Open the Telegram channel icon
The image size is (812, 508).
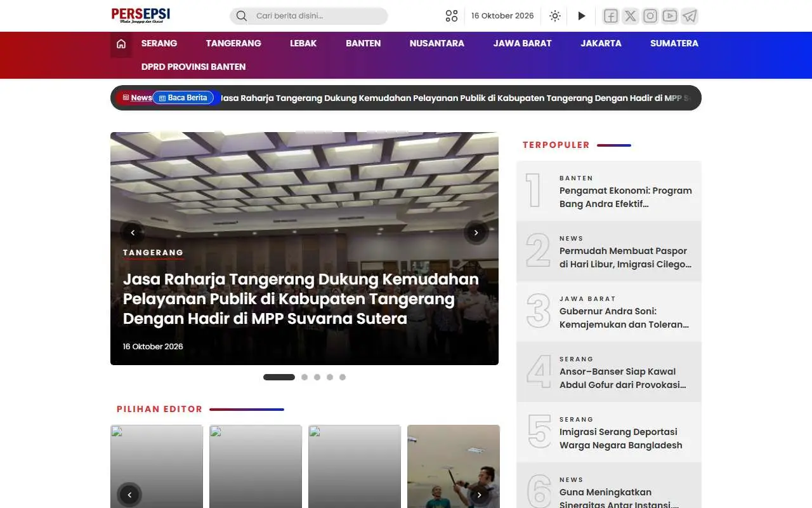(690, 16)
